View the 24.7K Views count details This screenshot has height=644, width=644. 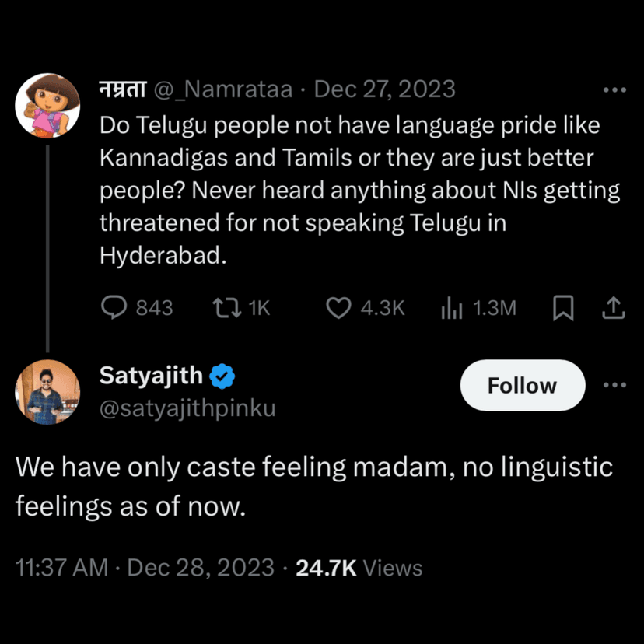359,568
